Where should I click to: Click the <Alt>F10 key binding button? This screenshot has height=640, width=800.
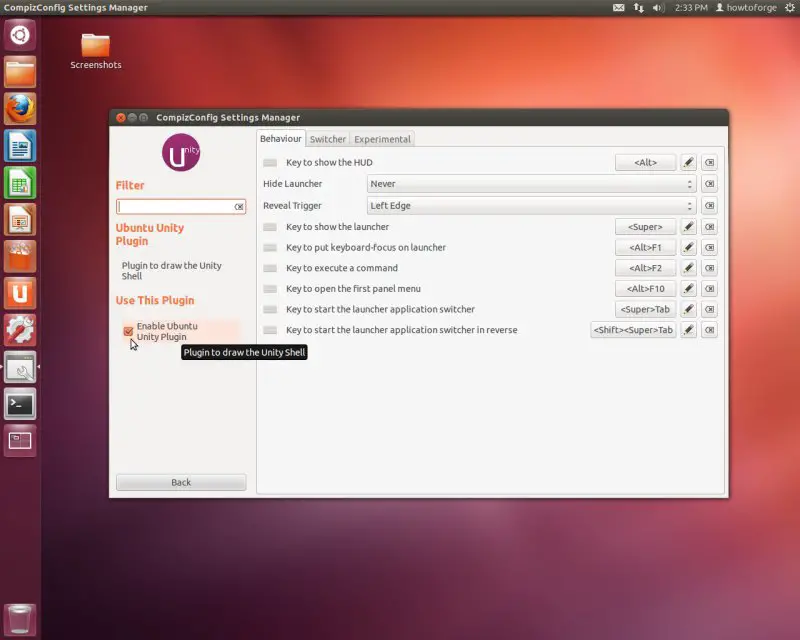[x=645, y=289]
